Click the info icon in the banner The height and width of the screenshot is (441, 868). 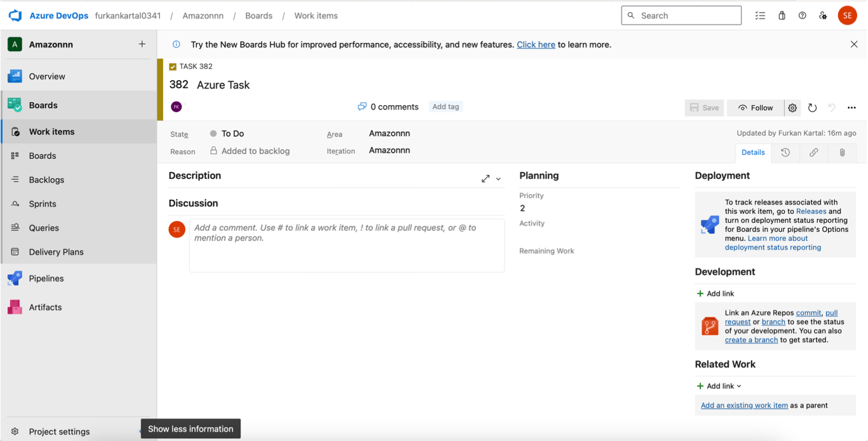coord(176,44)
